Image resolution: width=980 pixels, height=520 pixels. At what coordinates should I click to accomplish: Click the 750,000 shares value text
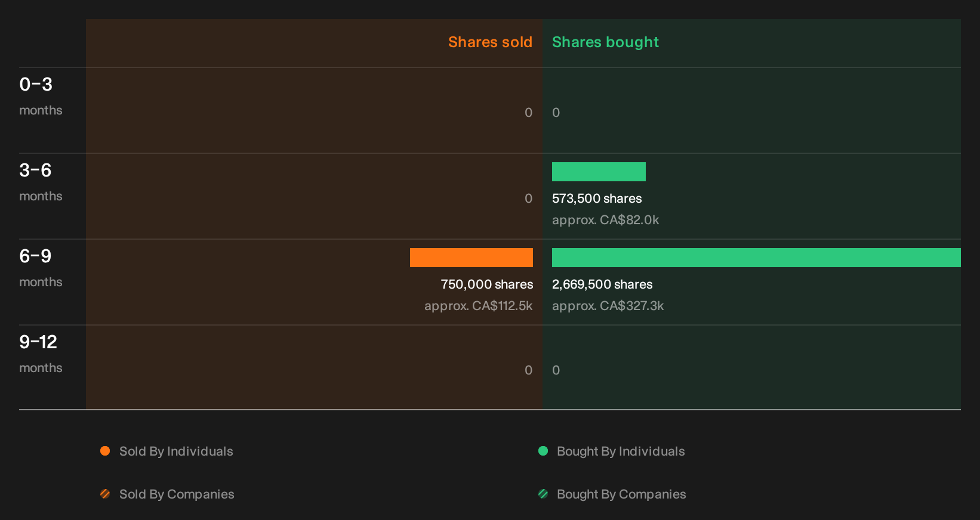click(487, 284)
